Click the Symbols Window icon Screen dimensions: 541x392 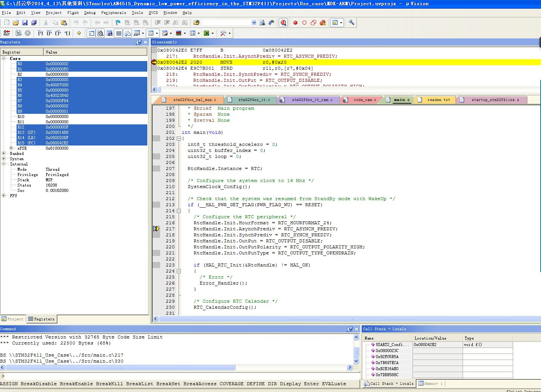click(110, 33)
